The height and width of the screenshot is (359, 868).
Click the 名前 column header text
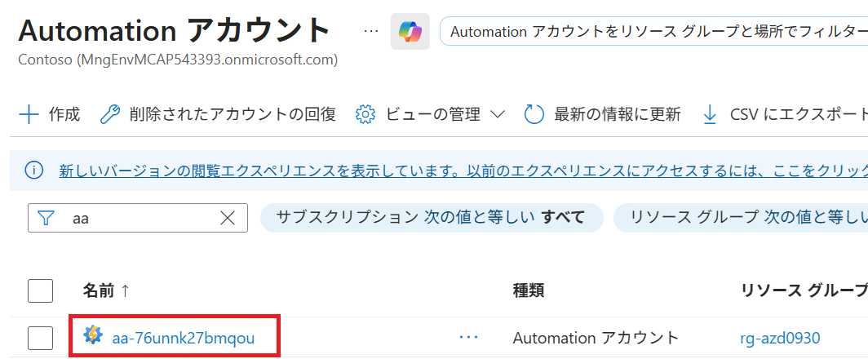[x=99, y=290]
